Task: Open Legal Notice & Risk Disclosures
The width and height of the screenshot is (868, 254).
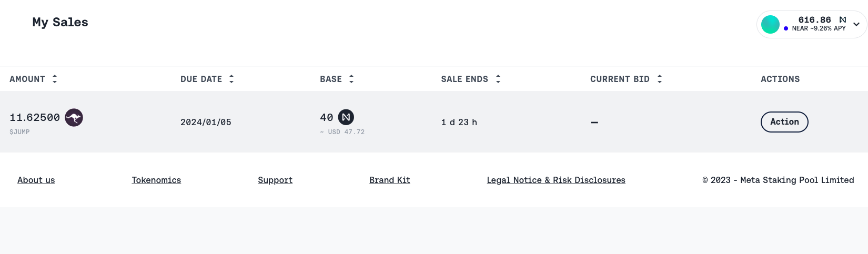Action: 556,180
